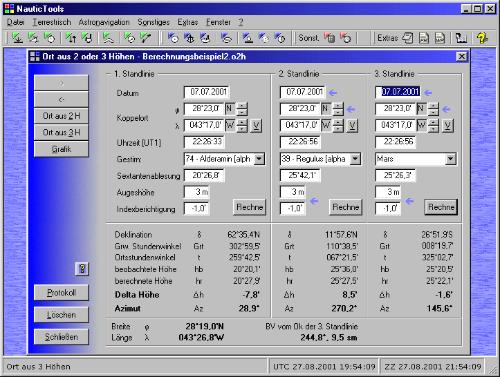
Task: Click latitude spinner in 2. Standlinie
Action: [338, 109]
